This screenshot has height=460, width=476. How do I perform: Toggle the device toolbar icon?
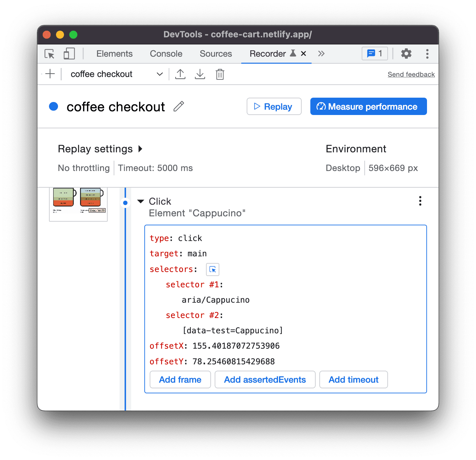coord(69,53)
